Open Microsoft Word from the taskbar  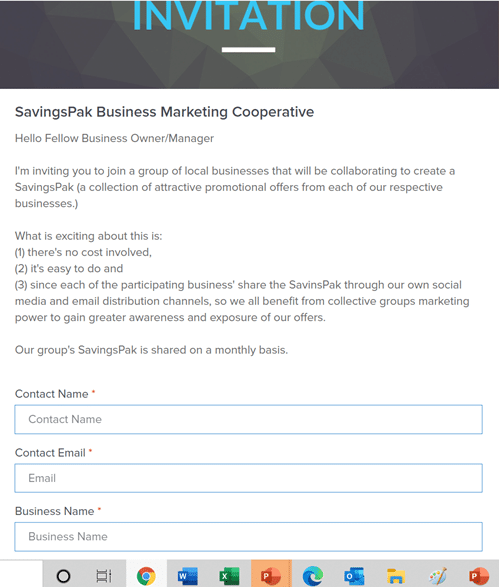[x=188, y=576]
